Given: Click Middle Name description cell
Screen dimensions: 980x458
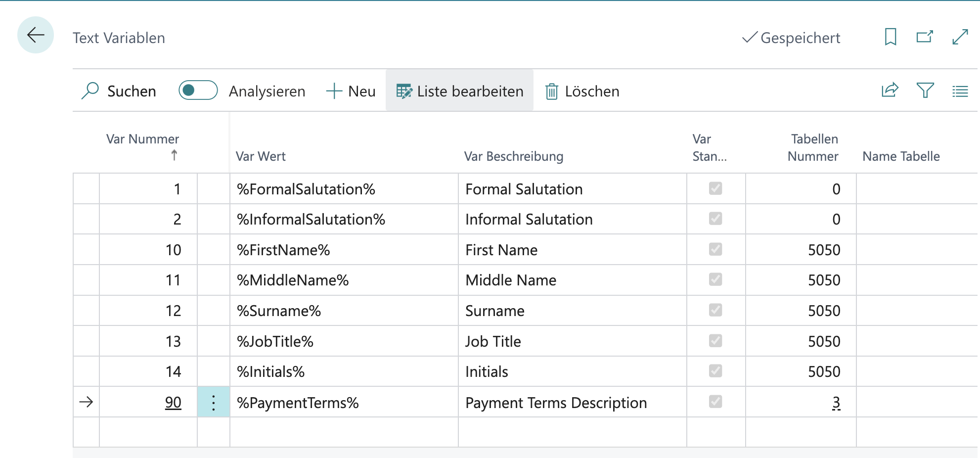Looking at the screenshot, I should [573, 280].
